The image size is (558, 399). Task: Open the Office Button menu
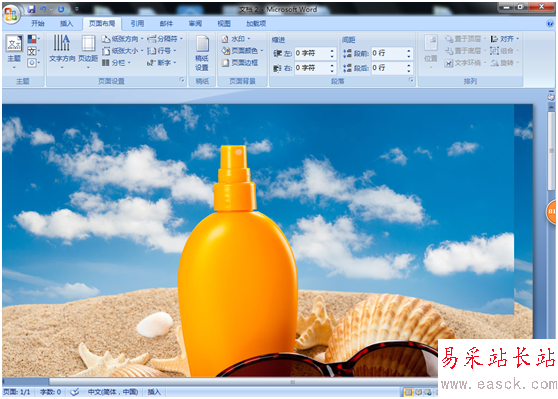pyautogui.click(x=11, y=14)
